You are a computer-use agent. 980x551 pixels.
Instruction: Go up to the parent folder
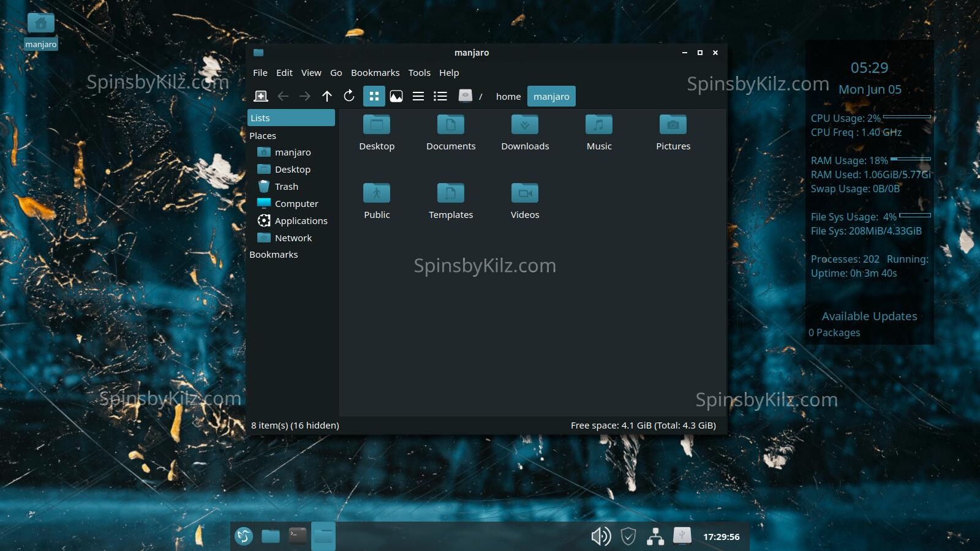pos(327,96)
